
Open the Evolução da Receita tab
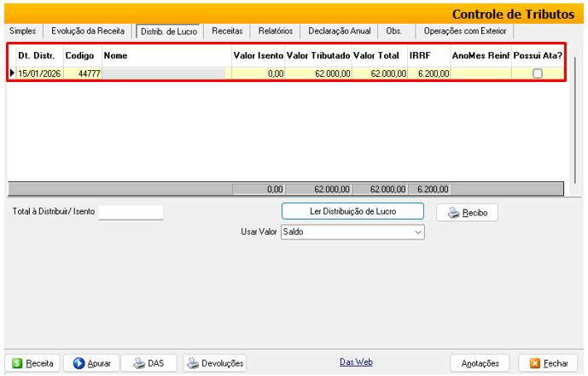pyautogui.click(x=88, y=31)
